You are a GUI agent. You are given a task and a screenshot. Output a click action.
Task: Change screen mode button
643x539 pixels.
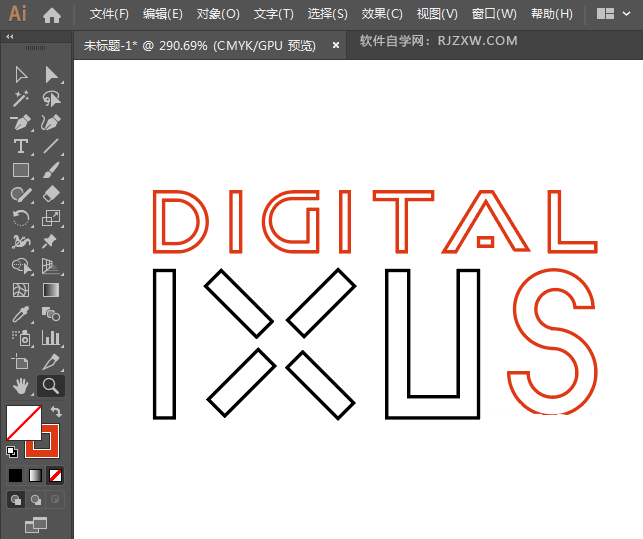pos(36,525)
